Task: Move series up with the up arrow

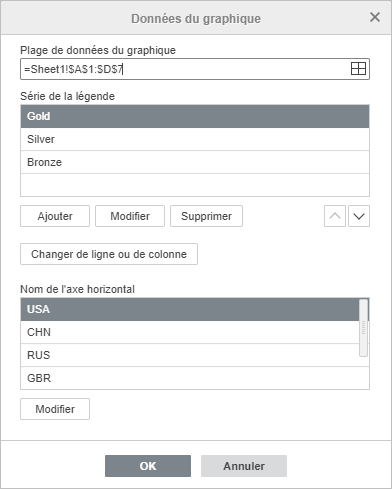Action: pyautogui.click(x=335, y=216)
